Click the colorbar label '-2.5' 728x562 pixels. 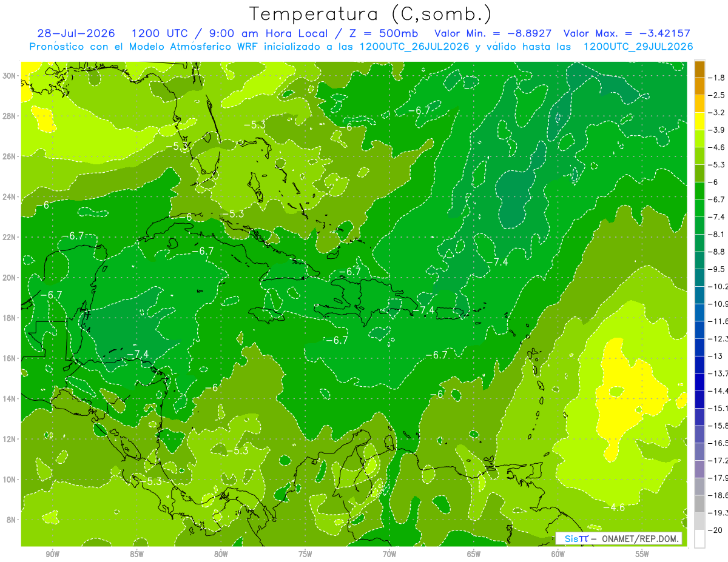pos(718,95)
